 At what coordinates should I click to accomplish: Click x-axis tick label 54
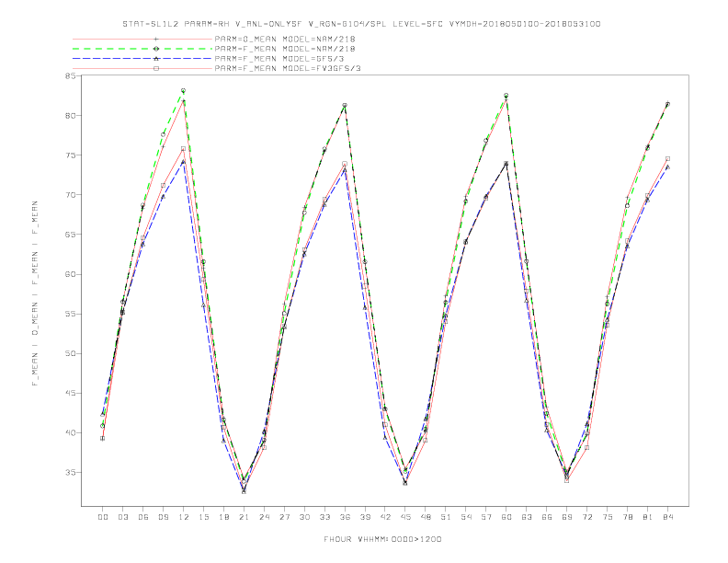(x=466, y=517)
